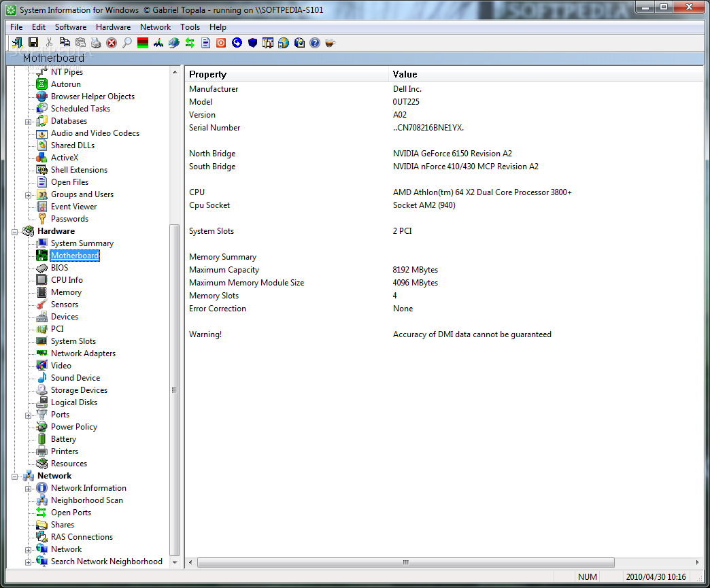Select BIOS in the hardware tree
The image size is (710, 588).
coord(59,268)
